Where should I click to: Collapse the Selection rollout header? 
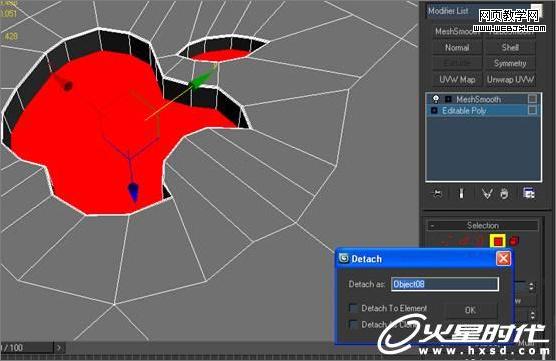pos(482,225)
